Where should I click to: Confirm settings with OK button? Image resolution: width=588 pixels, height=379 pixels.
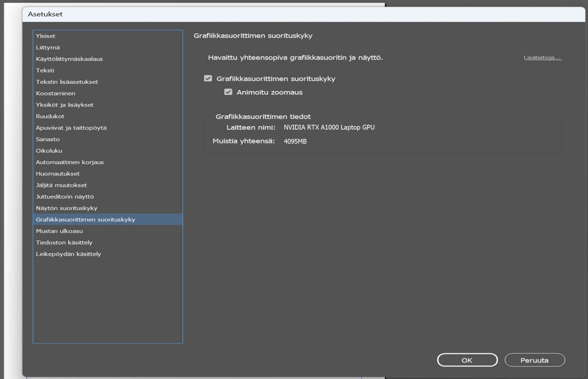(467, 360)
